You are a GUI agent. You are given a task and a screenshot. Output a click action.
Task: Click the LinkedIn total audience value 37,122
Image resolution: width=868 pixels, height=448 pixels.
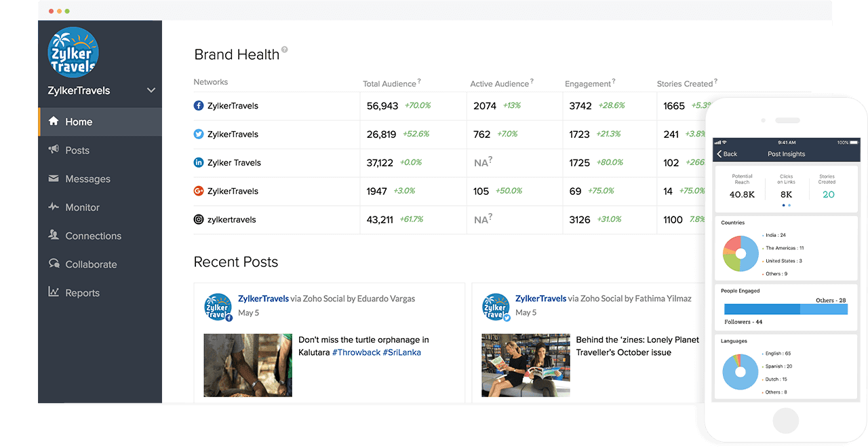(x=380, y=163)
